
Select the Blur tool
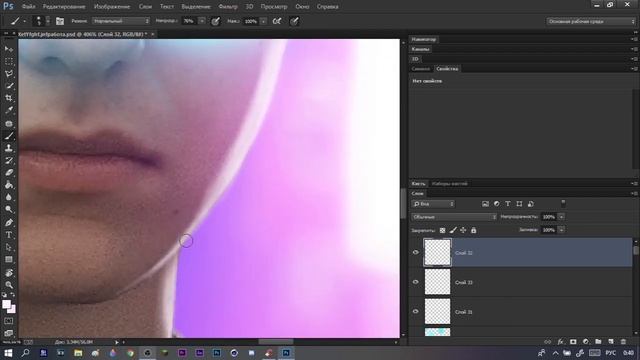point(9,197)
